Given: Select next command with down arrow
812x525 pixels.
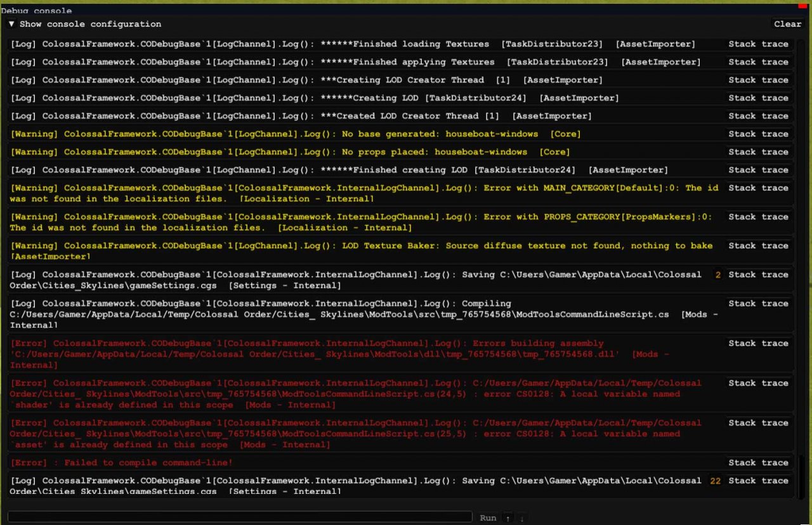Looking at the screenshot, I should click(x=521, y=517).
